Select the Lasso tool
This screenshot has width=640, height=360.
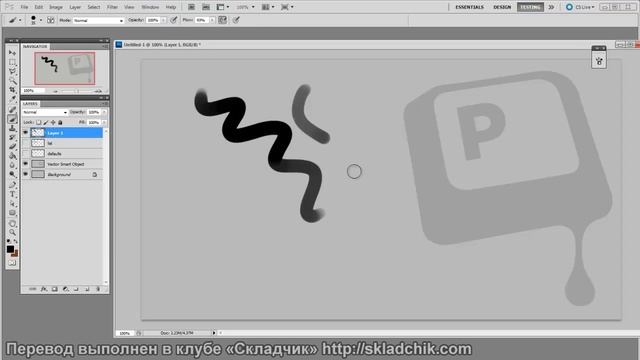click(12, 71)
